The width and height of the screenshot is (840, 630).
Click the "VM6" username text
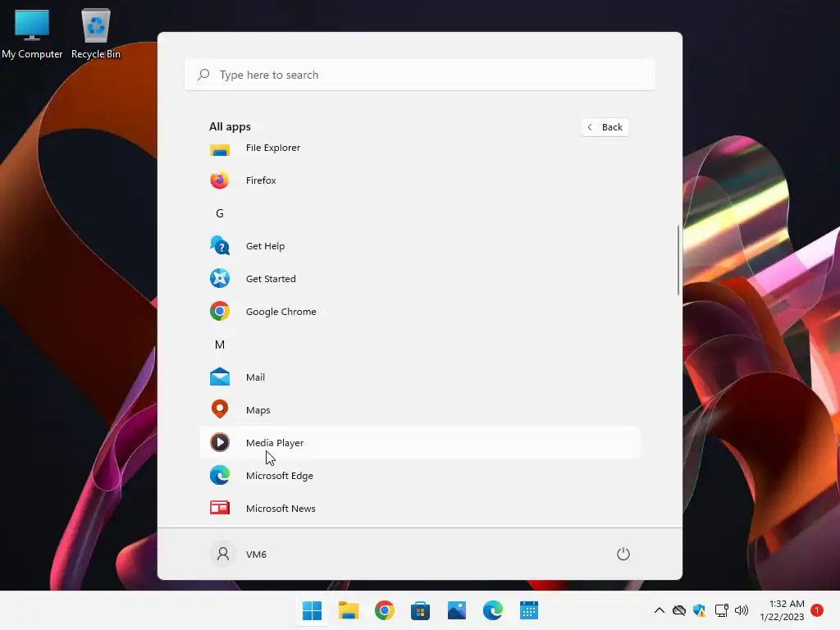tap(256, 555)
